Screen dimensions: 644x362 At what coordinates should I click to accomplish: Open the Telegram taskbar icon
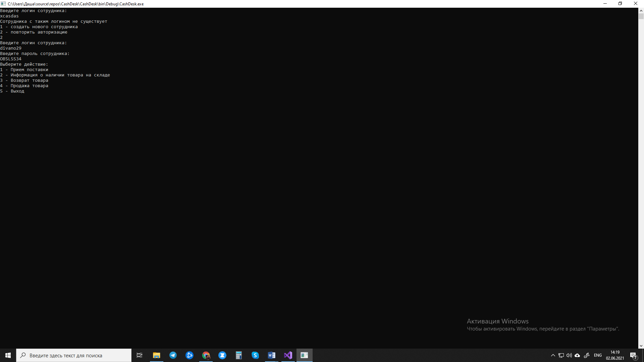click(x=173, y=355)
